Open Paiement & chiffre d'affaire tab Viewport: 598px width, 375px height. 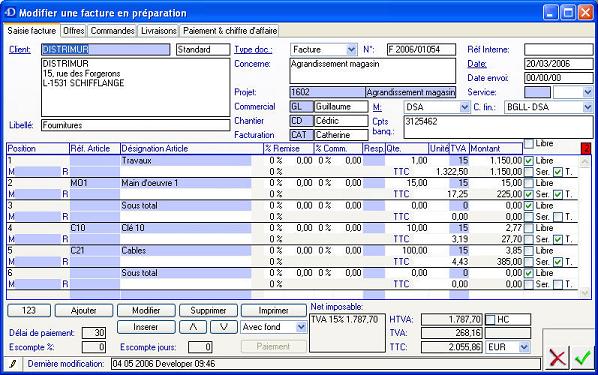[x=230, y=31]
